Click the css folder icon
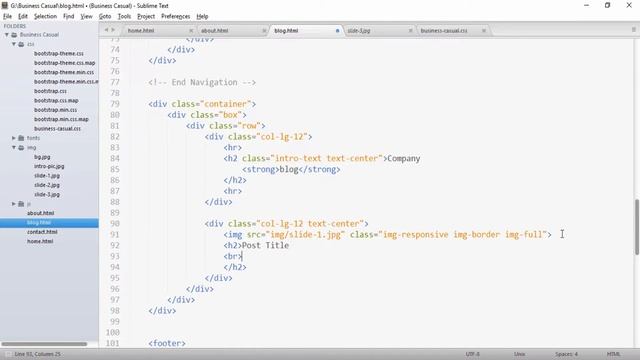The image size is (640, 360). [21, 44]
